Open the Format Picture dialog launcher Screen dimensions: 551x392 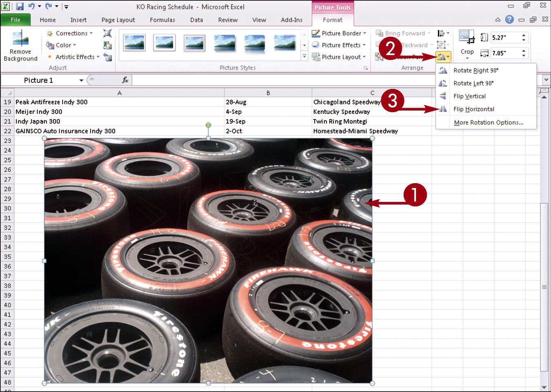[x=366, y=68]
